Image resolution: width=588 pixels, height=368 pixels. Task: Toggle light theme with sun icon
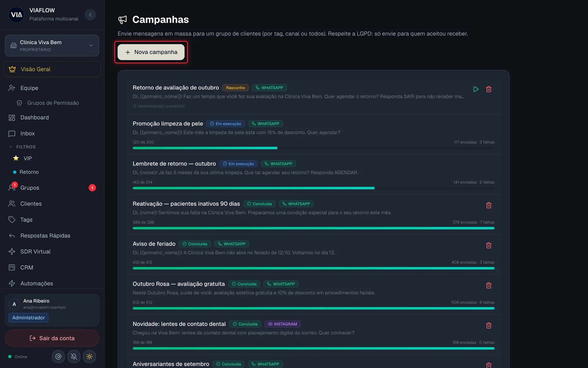pos(89,357)
